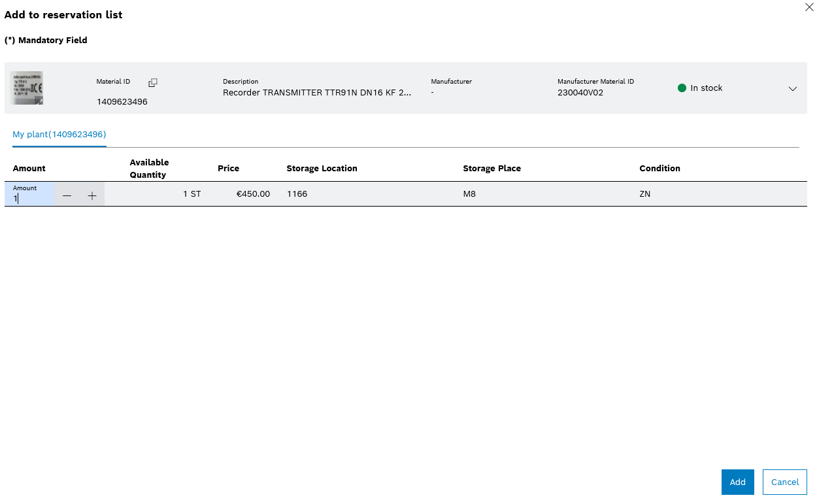The image size is (817, 504).
Task: Select storage place M8 cell
Action: click(469, 194)
